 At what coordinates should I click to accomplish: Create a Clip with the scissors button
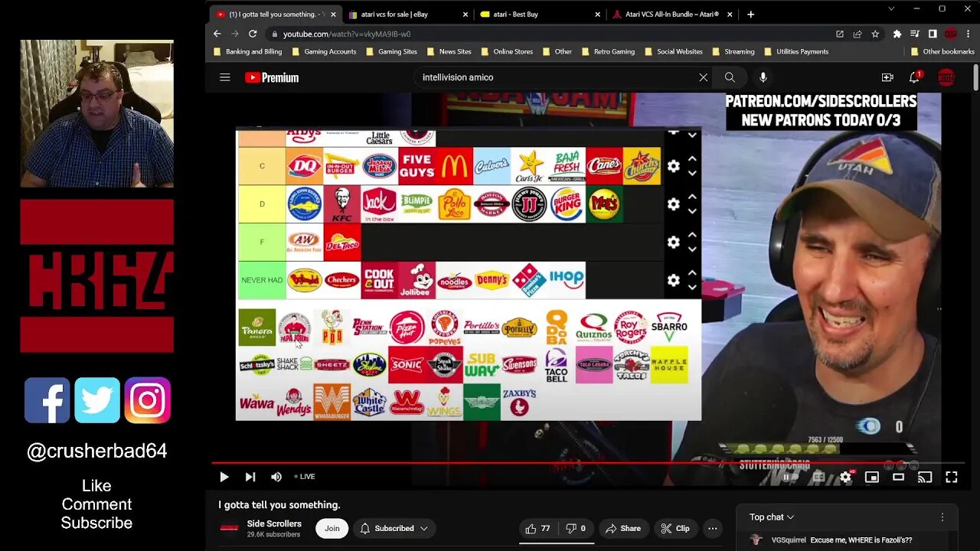pyautogui.click(x=675, y=528)
